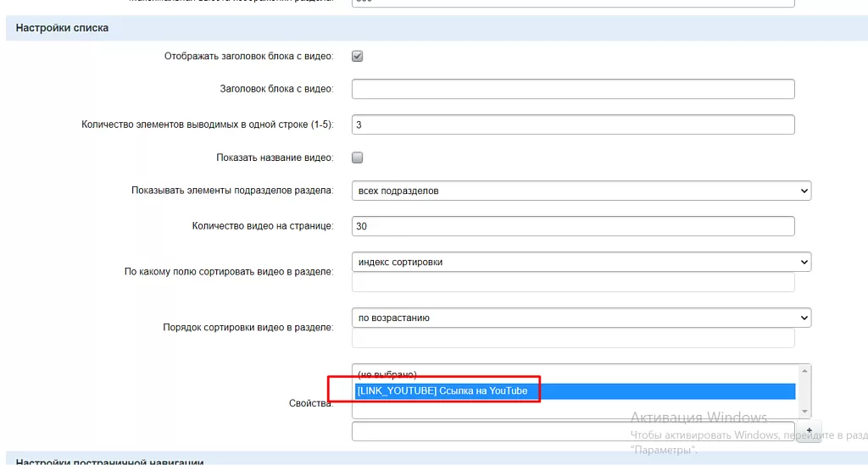868x465 pixels.
Task: Select '[LINK_YOUTUBE] Ссылка на YouTube' property
Action: tap(575, 391)
